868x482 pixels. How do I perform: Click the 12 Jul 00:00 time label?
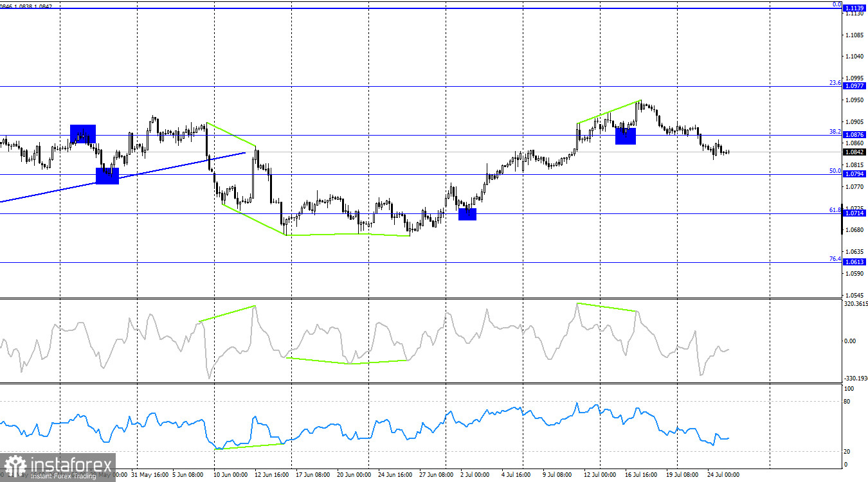(600, 476)
